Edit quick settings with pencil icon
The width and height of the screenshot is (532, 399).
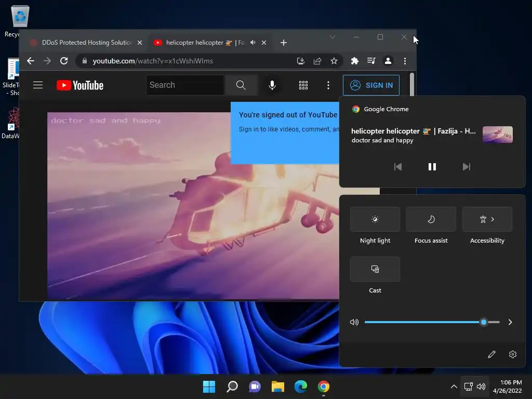491,354
